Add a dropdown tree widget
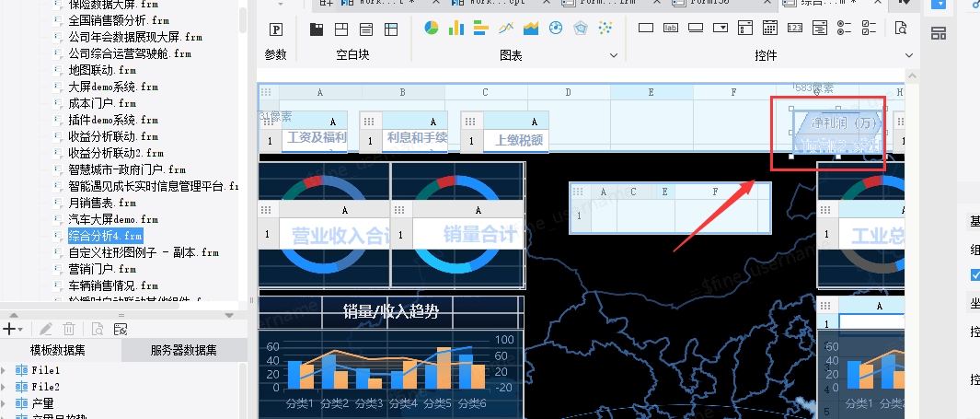The height and width of the screenshot is (419, 980). pyautogui.click(x=820, y=29)
